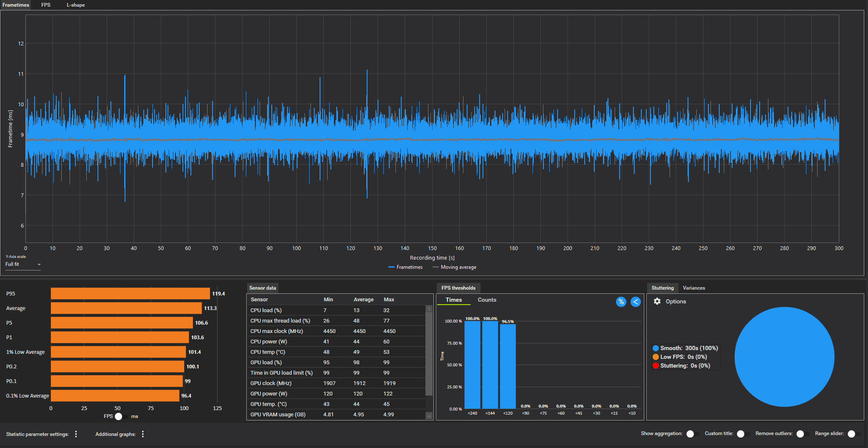Viewport: 868px width, 448px height.
Task: Click the P0.2 metric label
Action: tap(11, 367)
